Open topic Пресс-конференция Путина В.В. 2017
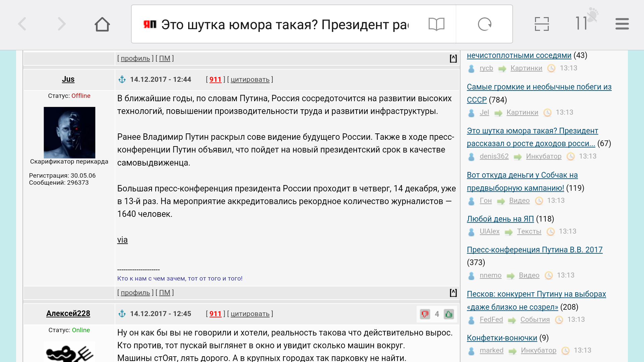 pos(535,250)
